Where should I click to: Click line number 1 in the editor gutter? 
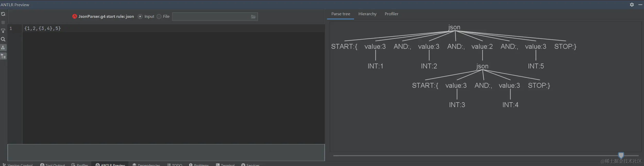[11, 28]
